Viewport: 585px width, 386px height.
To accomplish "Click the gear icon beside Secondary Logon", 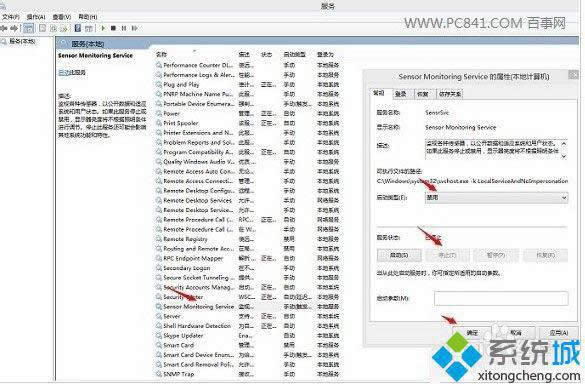I will click(x=159, y=268).
